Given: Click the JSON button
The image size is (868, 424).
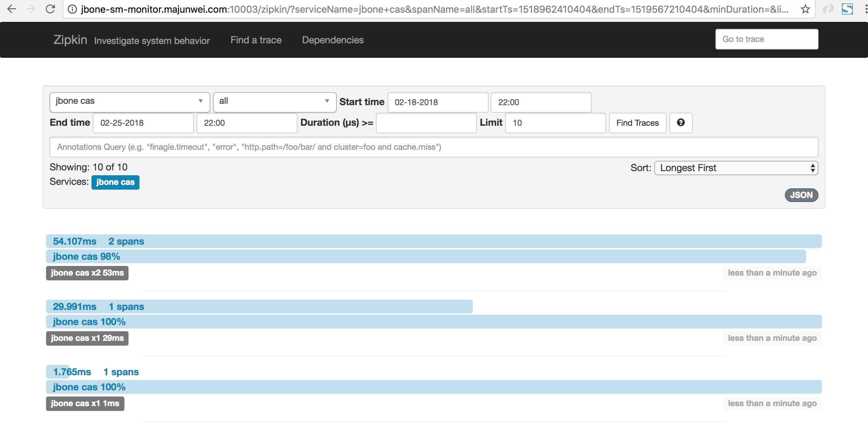Looking at the screenshot, I should tap(801, 195).
